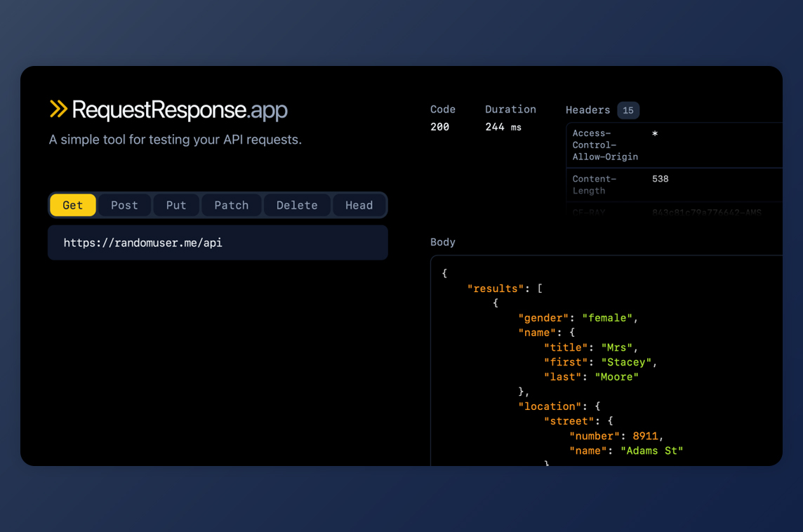Click the "location" key in JSON
Screen dimensions: 803x532
(550, 406)
